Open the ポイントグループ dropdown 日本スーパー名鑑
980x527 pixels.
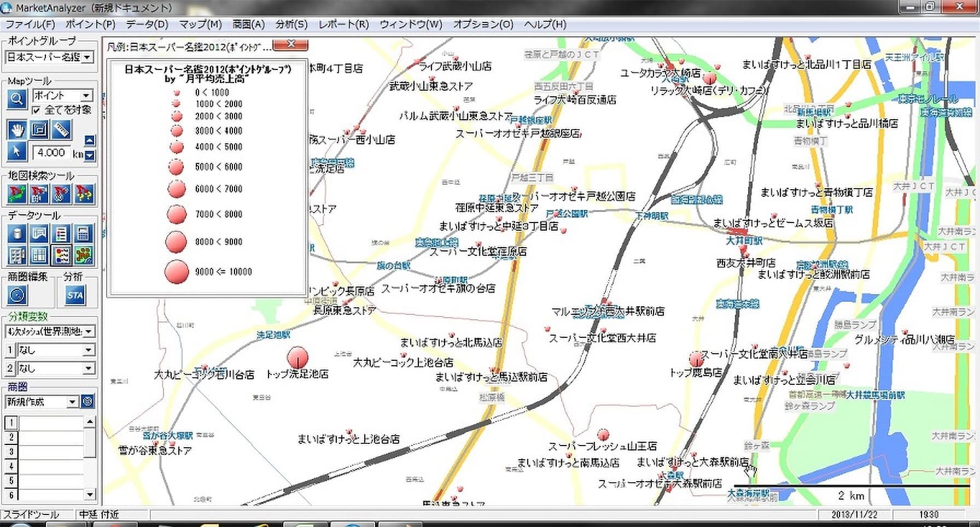tap(49, 57)
